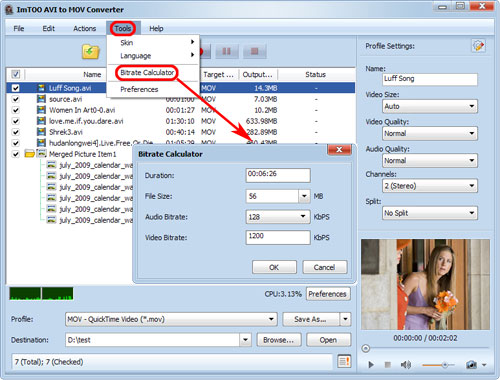Click the source.avi file icon
This screenshot has width=500, height=380.
(41, 99)
